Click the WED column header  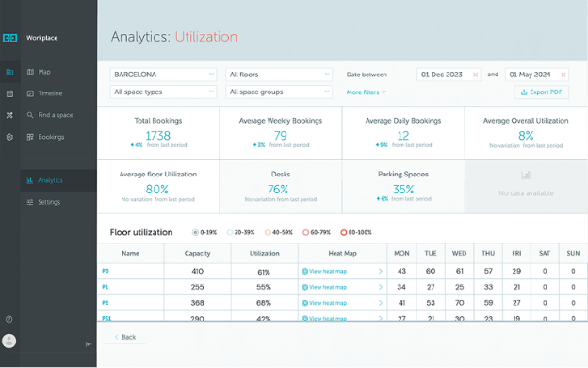coord(460,254)
